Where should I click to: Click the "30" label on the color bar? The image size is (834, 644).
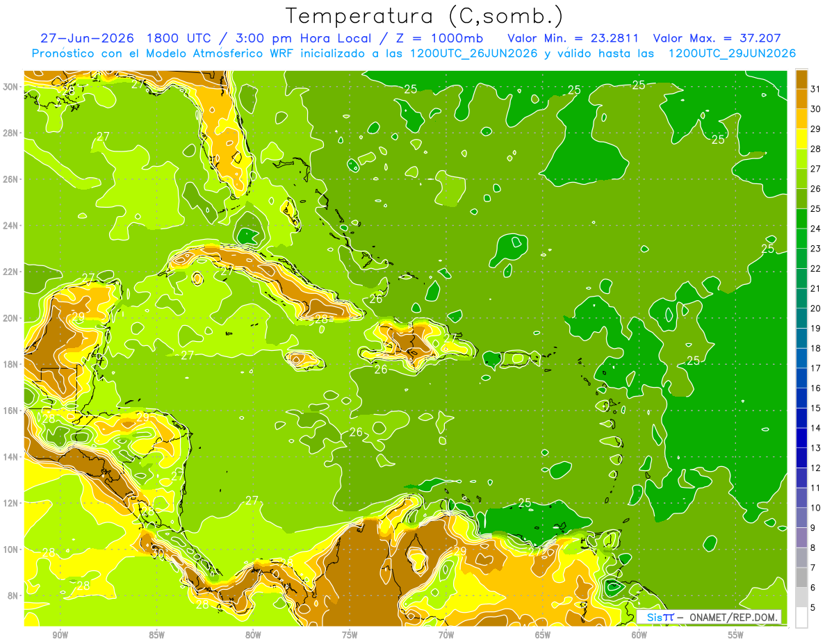(816, 109)
